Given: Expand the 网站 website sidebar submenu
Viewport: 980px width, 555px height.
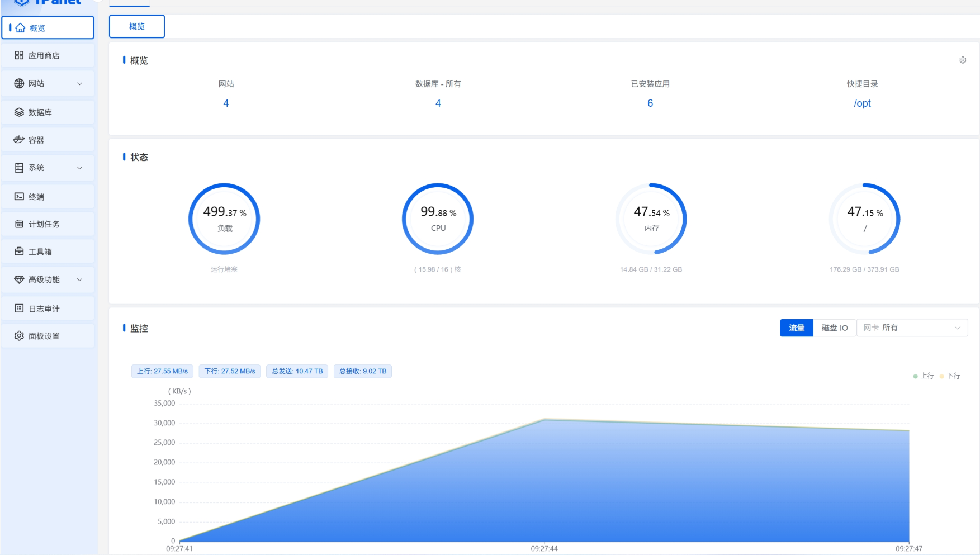Looking at the screenshot, I should 79,84.
